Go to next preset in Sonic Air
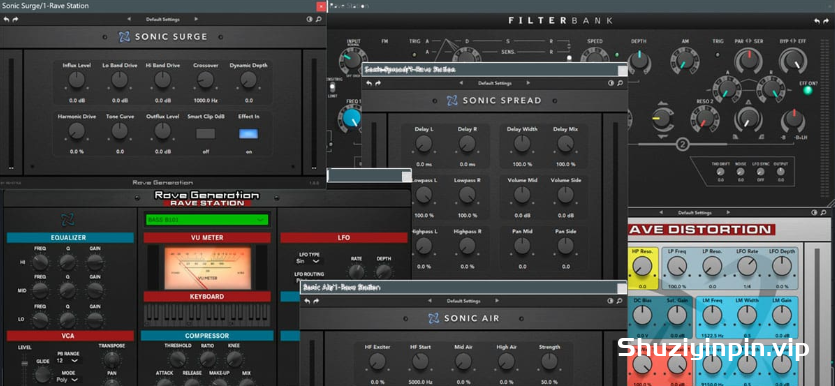This screenshot has height=386, width=835. 496,301
